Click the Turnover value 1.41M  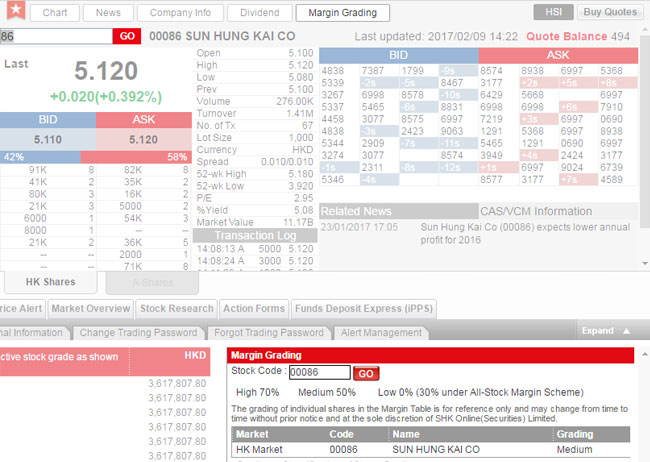click(300, 113)
